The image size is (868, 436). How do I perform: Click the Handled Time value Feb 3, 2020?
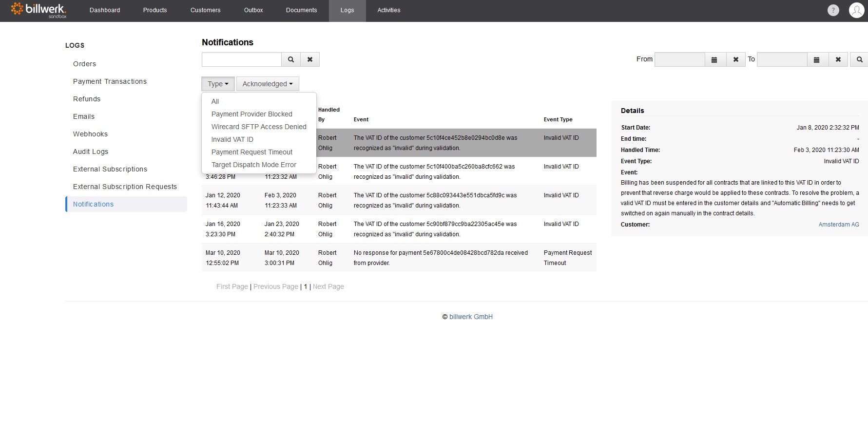point(826,150)
